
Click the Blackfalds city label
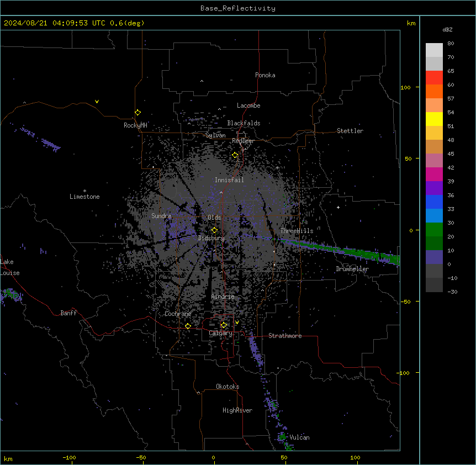pyautogui.click(x=244, y=123)
